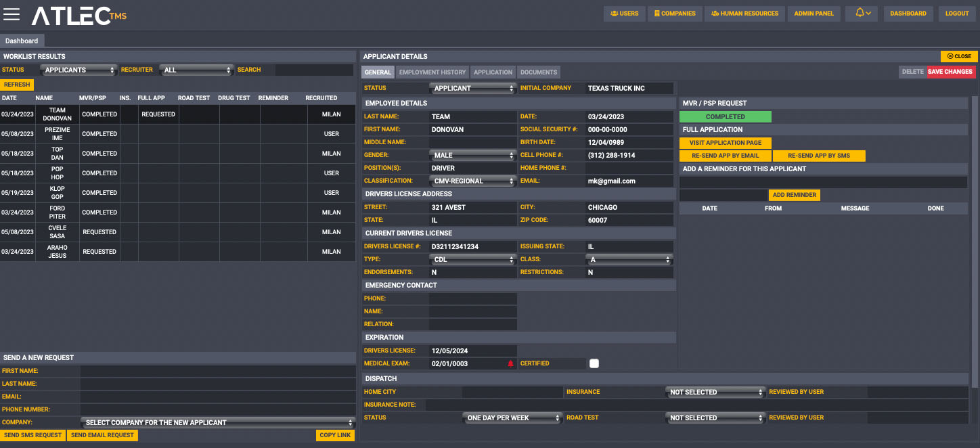The width and height of the screenshot is (980, 448).
Task: Expand the Recruiter filter dropdown
Action: [x=196, y=70]
